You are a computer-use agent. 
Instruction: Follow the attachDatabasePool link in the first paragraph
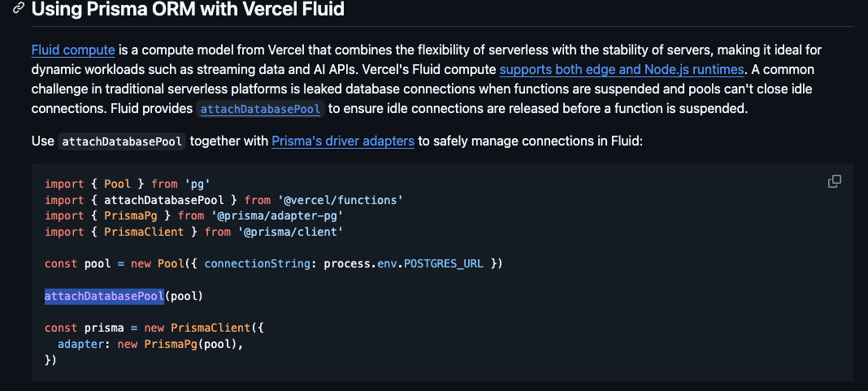click(x=259, y=109)
